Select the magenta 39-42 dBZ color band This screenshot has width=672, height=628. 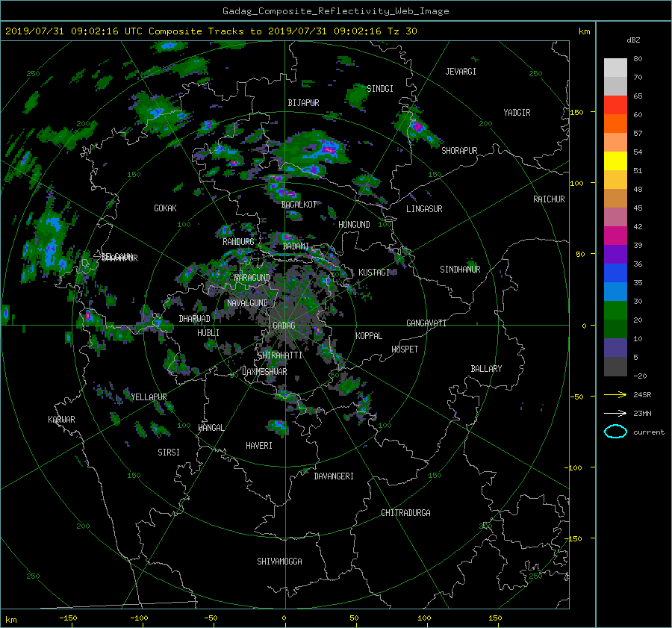(x=615, y=236)
